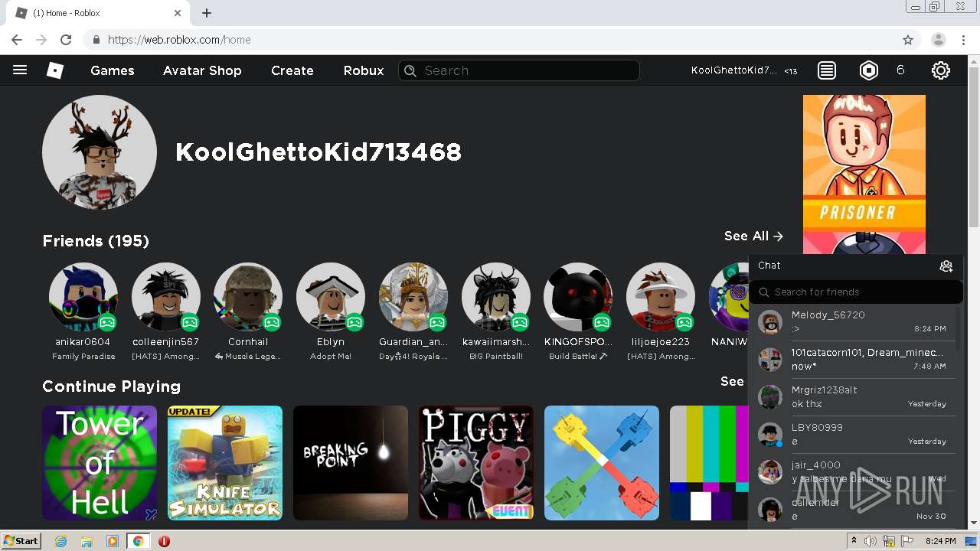
Task: Click the bookmark star in address bar
Action: 908,40
